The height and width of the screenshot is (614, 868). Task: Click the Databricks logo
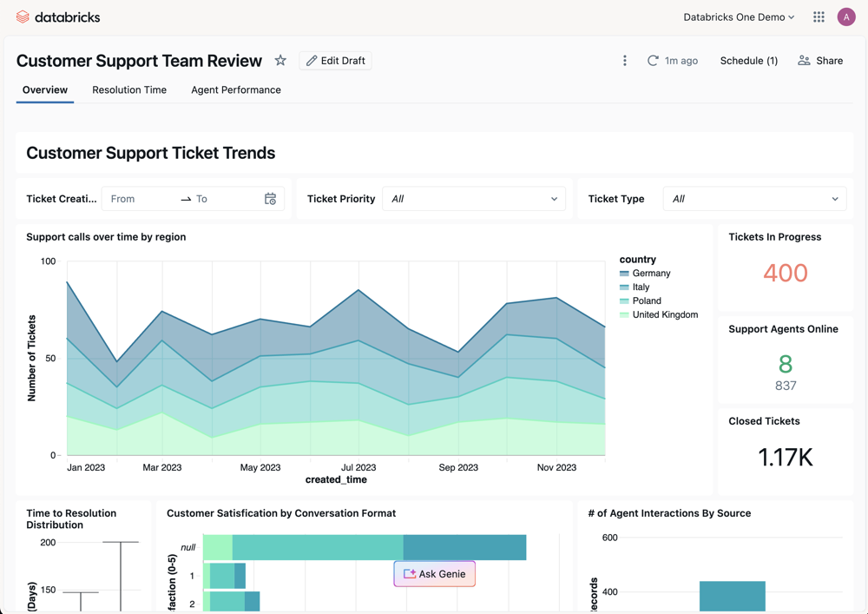(x=57, y=17)
